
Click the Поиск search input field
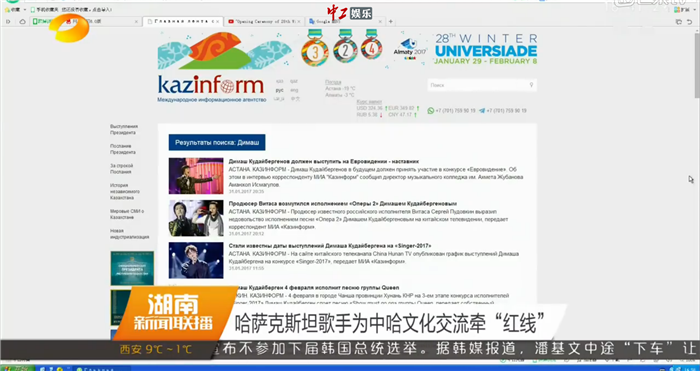[482, 85]
